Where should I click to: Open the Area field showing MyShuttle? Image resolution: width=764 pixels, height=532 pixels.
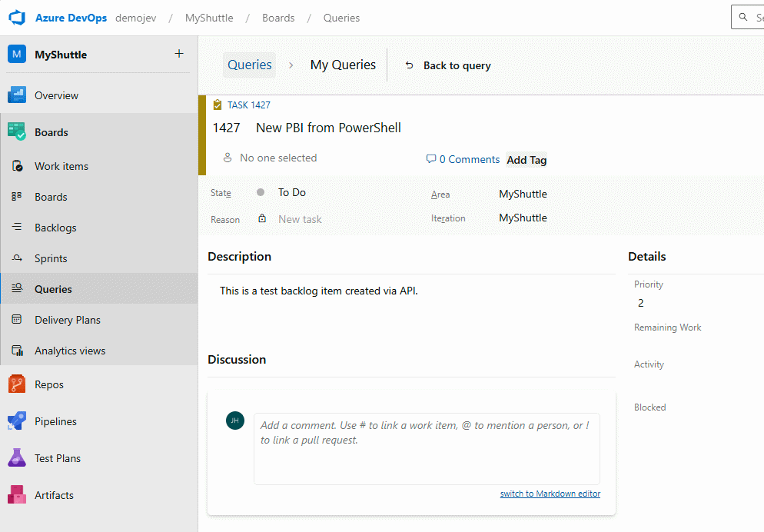pyautogui.click(x=523, y=194)
